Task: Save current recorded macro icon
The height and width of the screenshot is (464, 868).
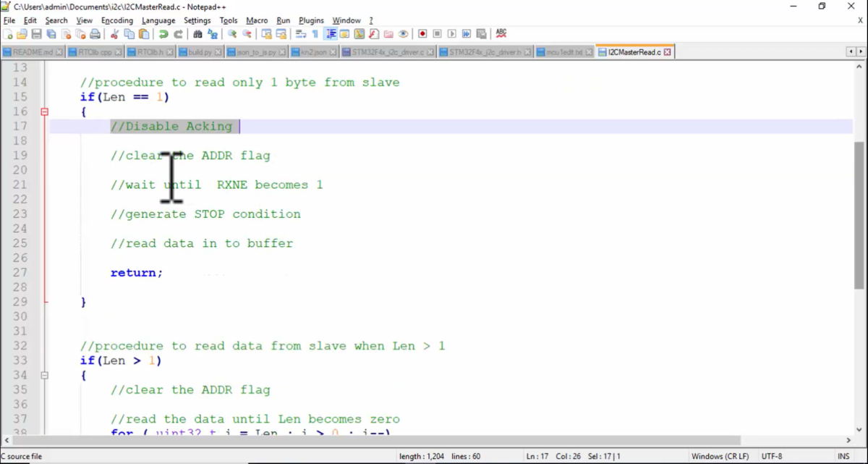Action: pos(481,34)
